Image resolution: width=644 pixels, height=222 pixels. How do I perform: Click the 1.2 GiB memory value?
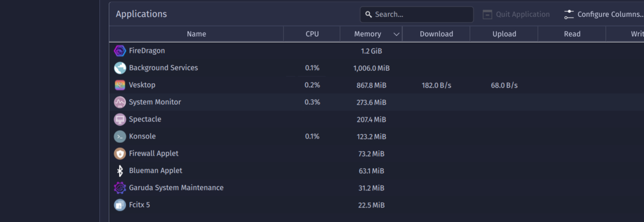[x=371, y=51]
